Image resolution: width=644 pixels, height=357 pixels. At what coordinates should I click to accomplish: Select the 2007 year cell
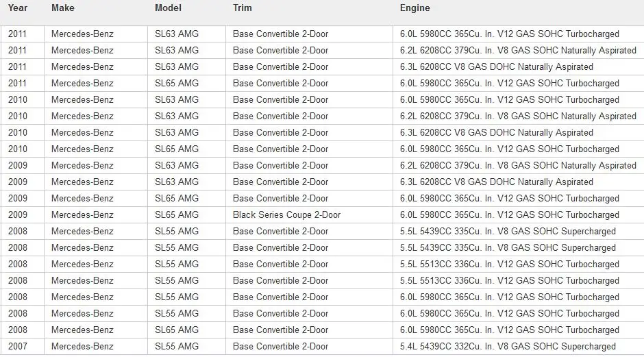click(x=23, y=346)
